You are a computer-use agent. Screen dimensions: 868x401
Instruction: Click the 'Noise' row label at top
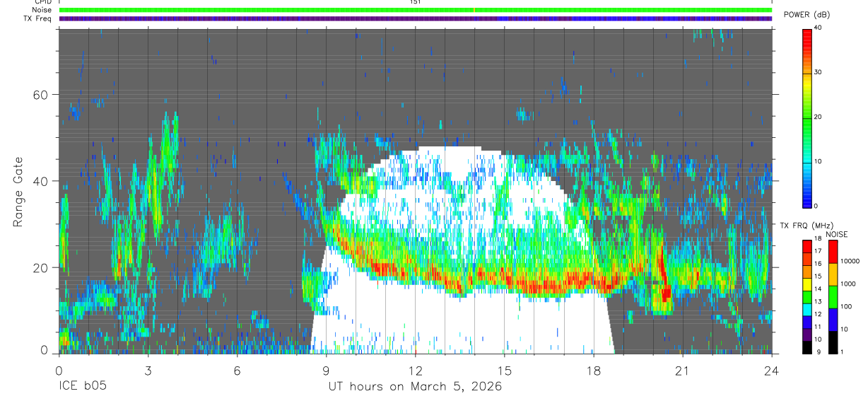(42, 10)
